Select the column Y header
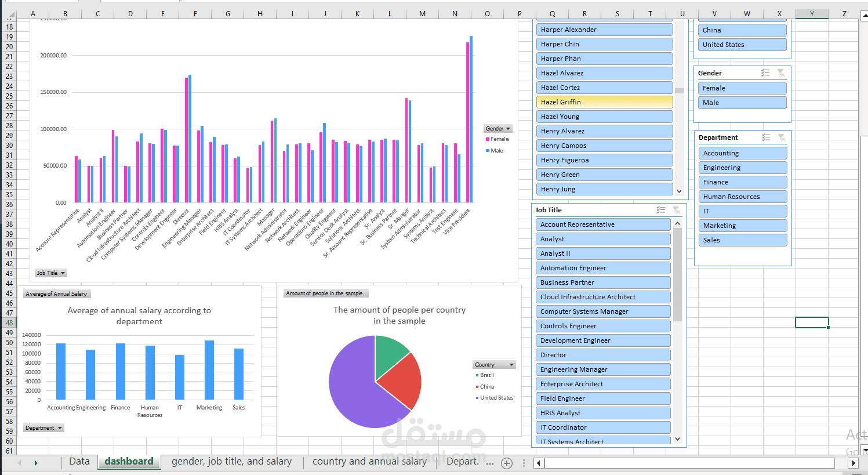 point(812,14)
